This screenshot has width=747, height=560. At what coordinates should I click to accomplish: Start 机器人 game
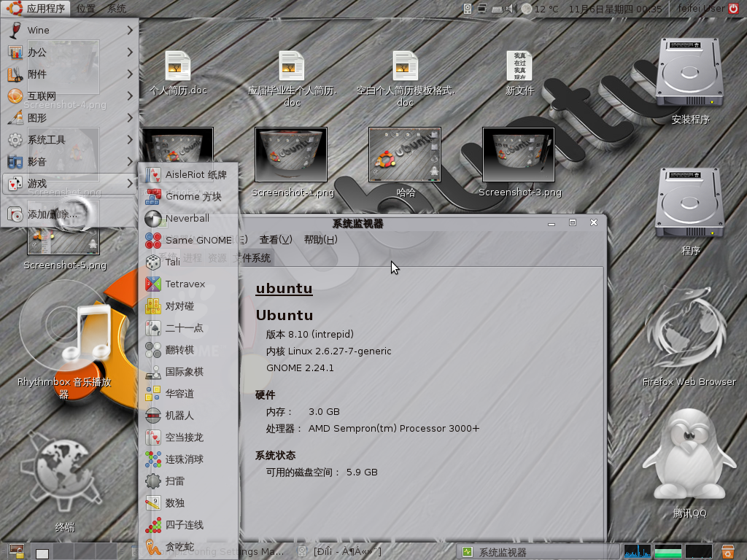pos(187,416)
